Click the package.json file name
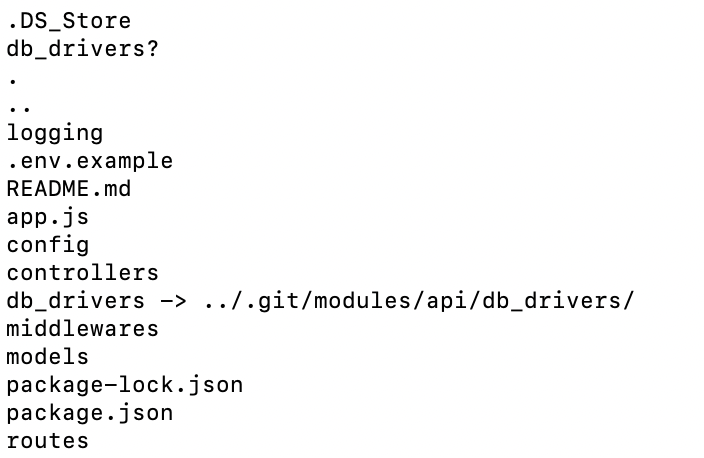The height and width of the screenshot is (458, 704). pos(89,412)
